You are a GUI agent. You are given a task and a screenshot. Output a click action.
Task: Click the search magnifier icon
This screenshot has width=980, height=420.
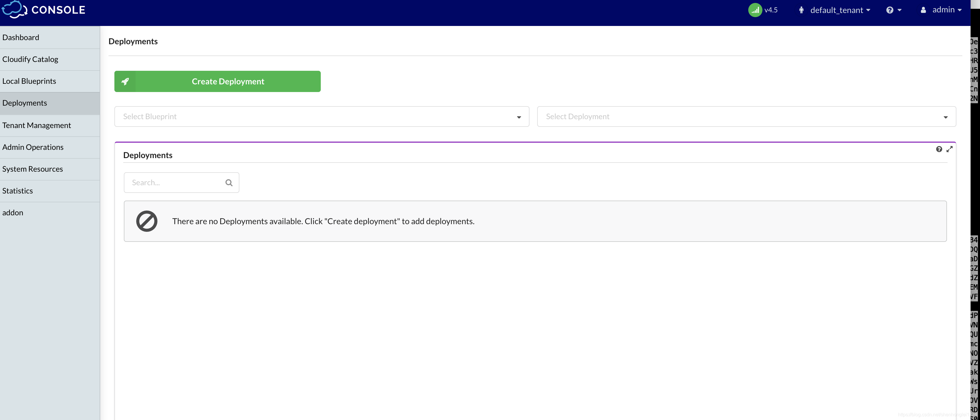click(229, 183)
